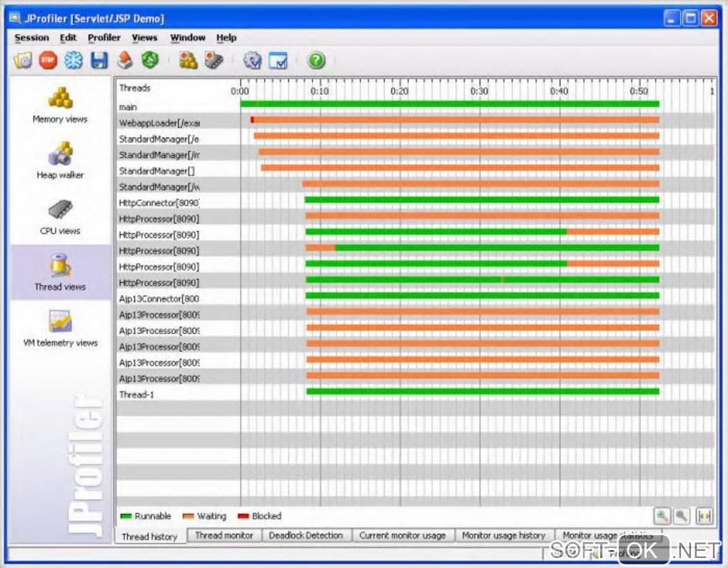Select the Thread-1 row label
728x568 pixels.
coord(136,395)
